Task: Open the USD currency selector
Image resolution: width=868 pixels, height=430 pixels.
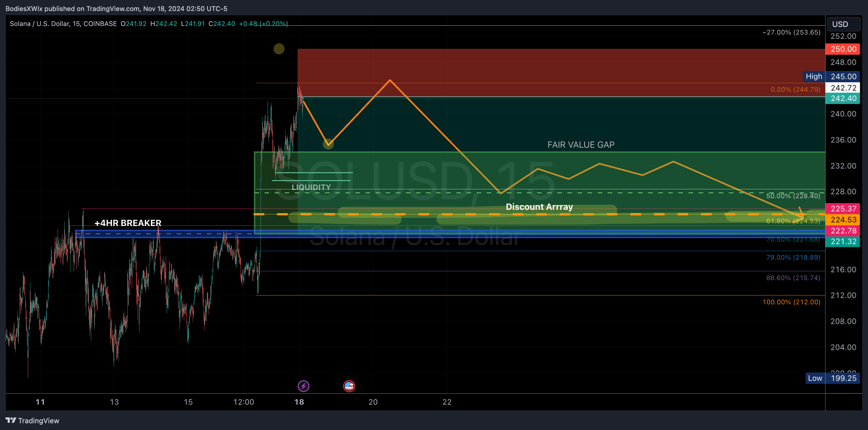Action: 844,24
